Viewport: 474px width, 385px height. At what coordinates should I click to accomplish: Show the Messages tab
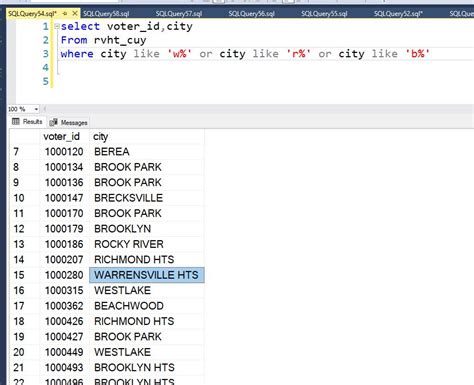pos(68,122)
